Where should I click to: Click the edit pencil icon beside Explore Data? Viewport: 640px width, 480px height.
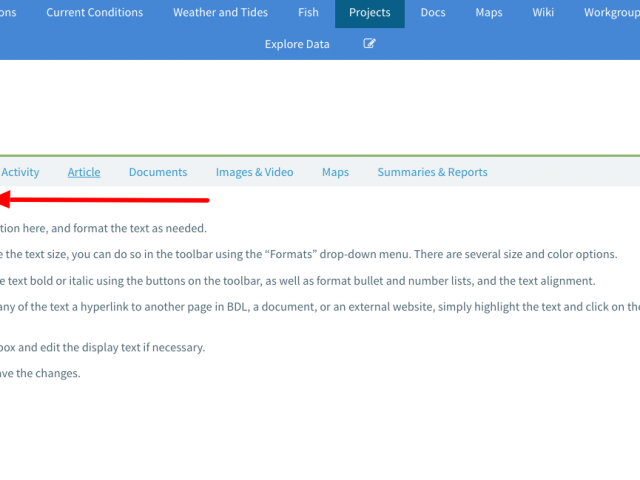pos(369,44)
